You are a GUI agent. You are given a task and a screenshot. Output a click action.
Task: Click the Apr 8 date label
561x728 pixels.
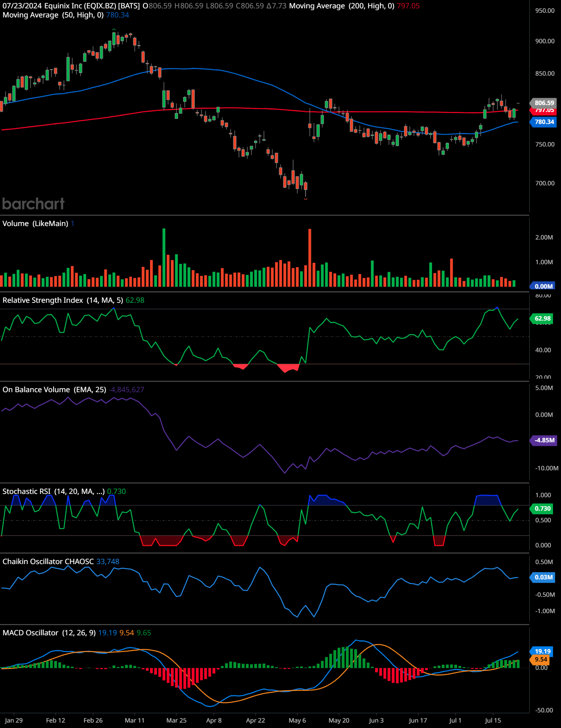click(x=214, y=720)
